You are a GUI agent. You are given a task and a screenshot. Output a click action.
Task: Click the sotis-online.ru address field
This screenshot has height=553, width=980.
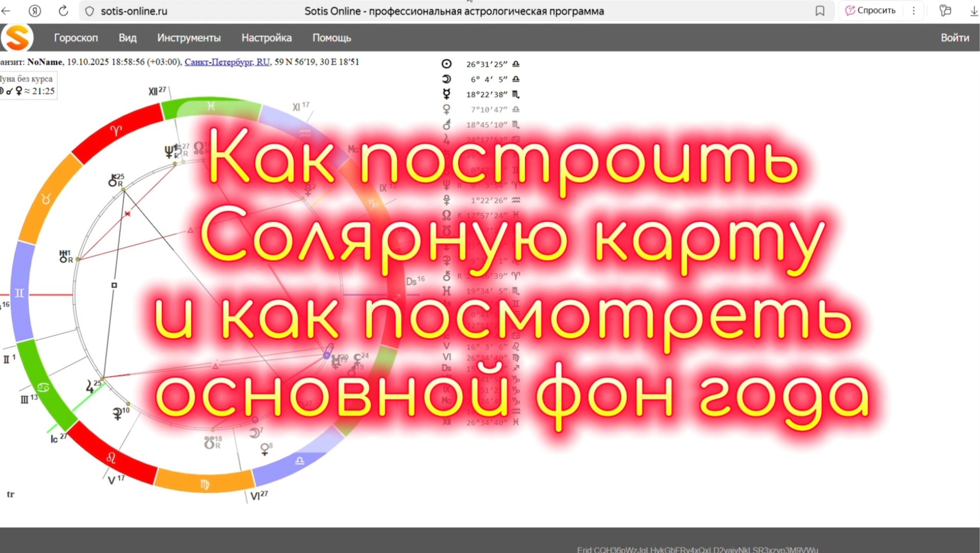[134, 11]
